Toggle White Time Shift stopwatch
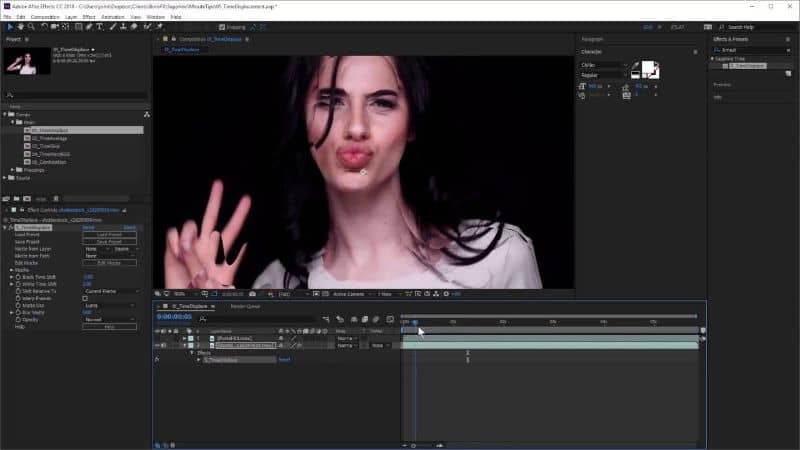 click(x=18, y=284)
